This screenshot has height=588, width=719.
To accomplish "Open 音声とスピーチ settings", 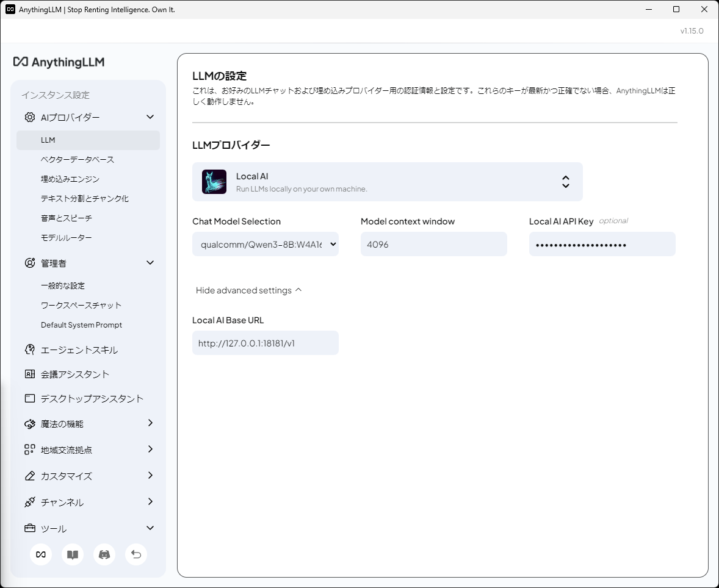I will pyautogui.click(x=67, y=218).
